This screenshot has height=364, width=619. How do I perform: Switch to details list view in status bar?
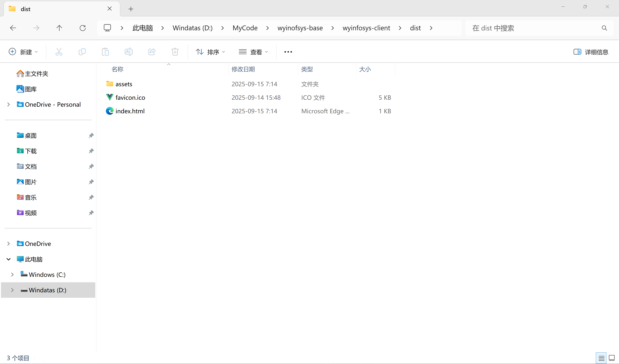point(601,358)
